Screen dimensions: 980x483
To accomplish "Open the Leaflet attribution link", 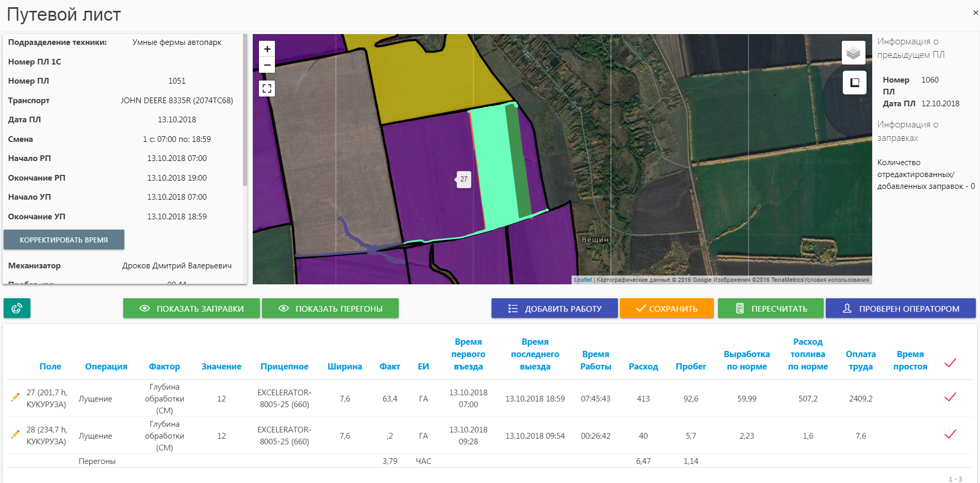I will click(583, 280).
